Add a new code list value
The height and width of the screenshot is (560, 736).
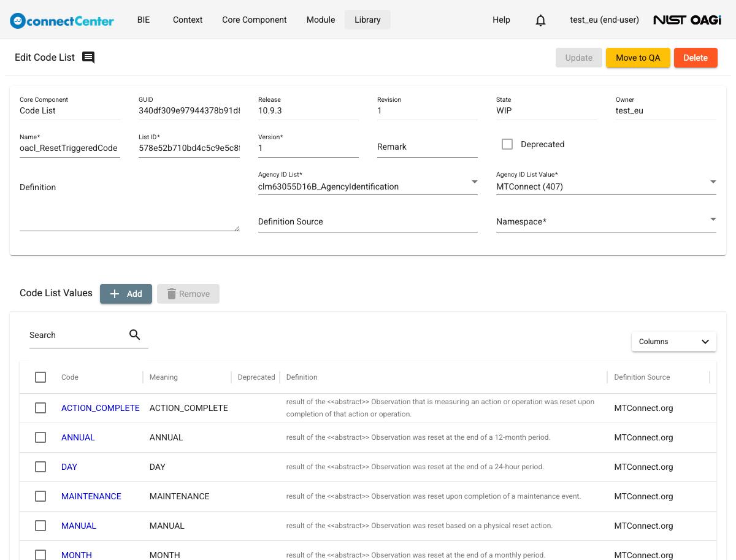coord(126,294)
